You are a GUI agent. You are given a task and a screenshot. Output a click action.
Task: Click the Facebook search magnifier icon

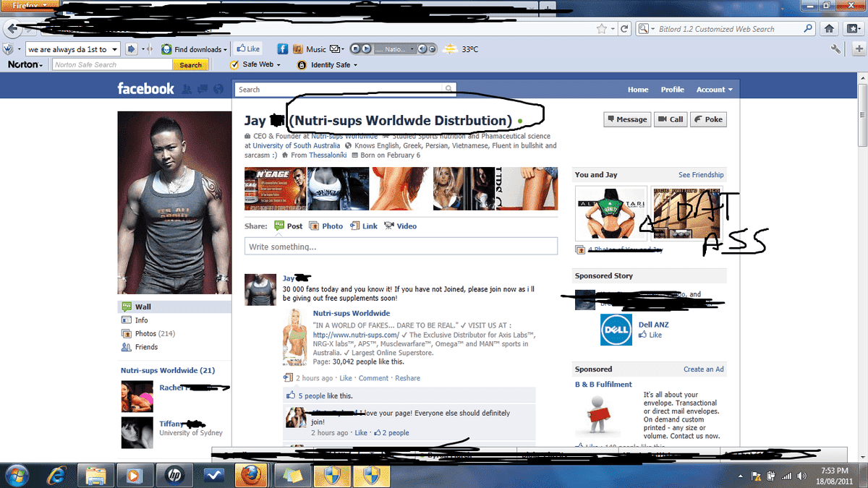(x=449, y=90)
